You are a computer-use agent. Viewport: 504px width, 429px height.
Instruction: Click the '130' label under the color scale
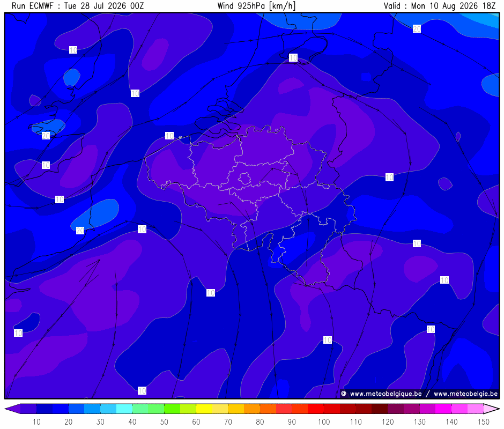(419, 421)
